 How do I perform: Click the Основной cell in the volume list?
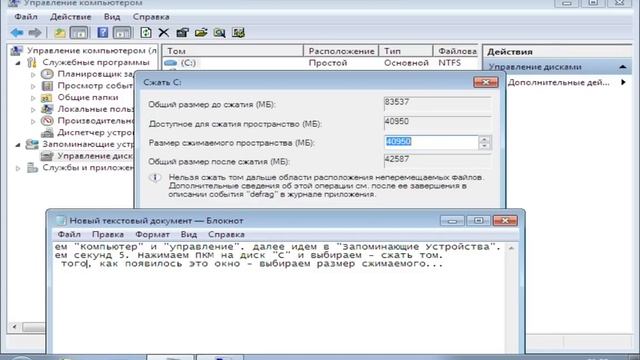(406, 63)
